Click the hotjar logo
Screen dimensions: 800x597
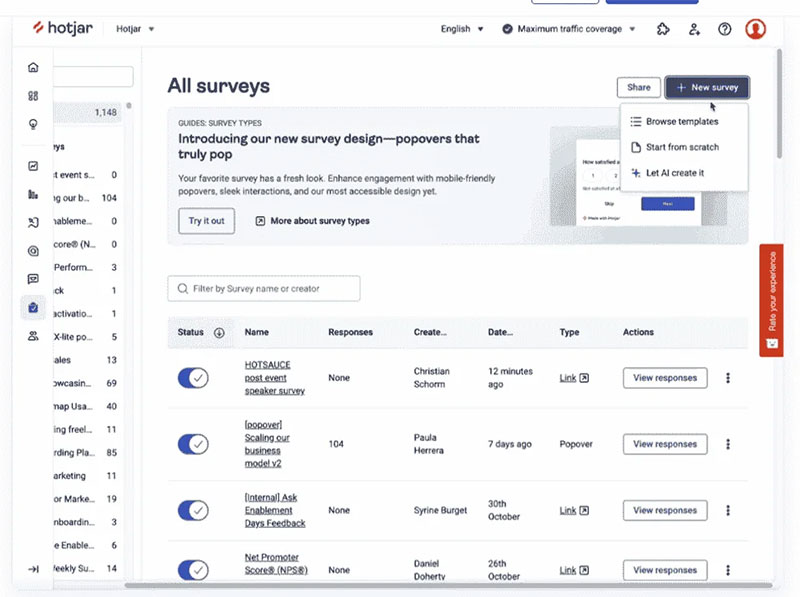pos(63,28)
